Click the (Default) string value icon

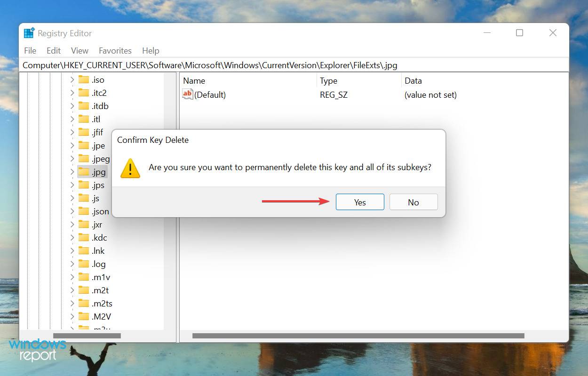187,94
